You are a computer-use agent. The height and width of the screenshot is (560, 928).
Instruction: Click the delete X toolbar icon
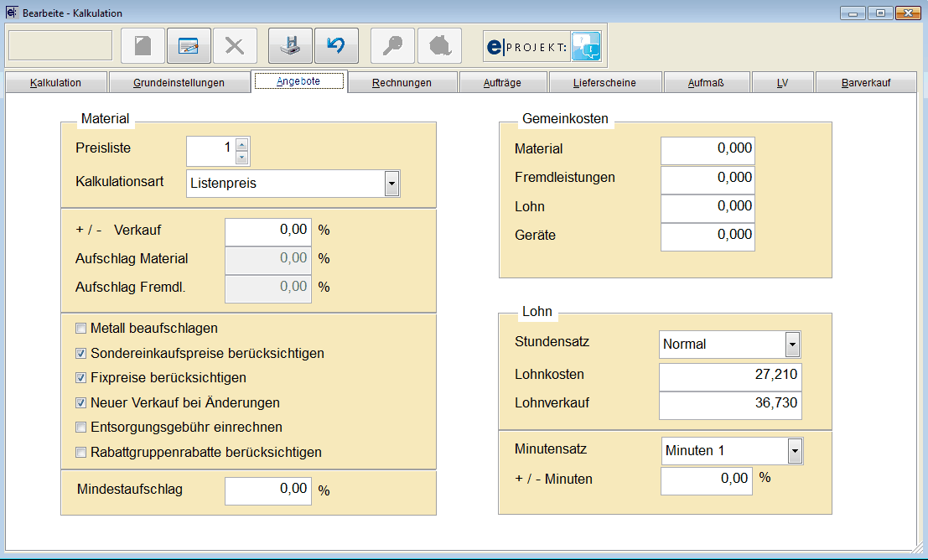click(x=235, y=46)
